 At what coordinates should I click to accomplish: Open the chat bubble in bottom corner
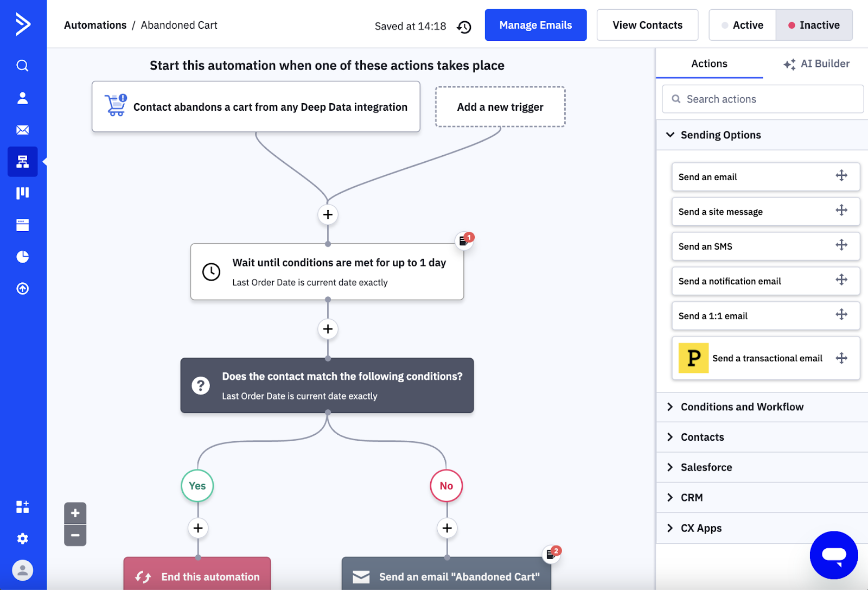(834, 555)
